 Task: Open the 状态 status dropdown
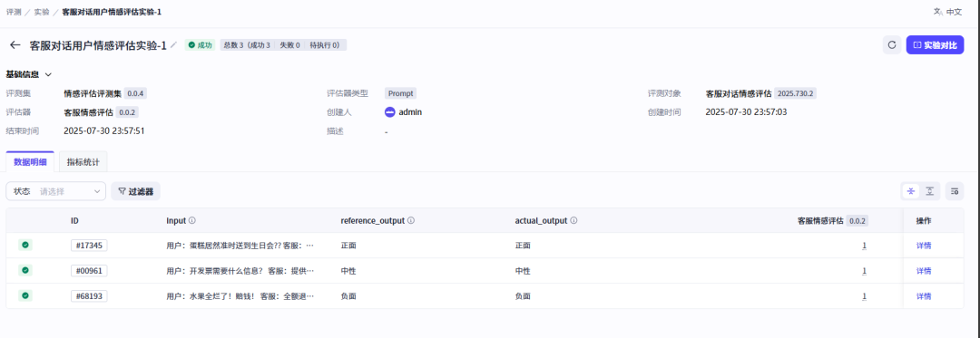[55, 191]
